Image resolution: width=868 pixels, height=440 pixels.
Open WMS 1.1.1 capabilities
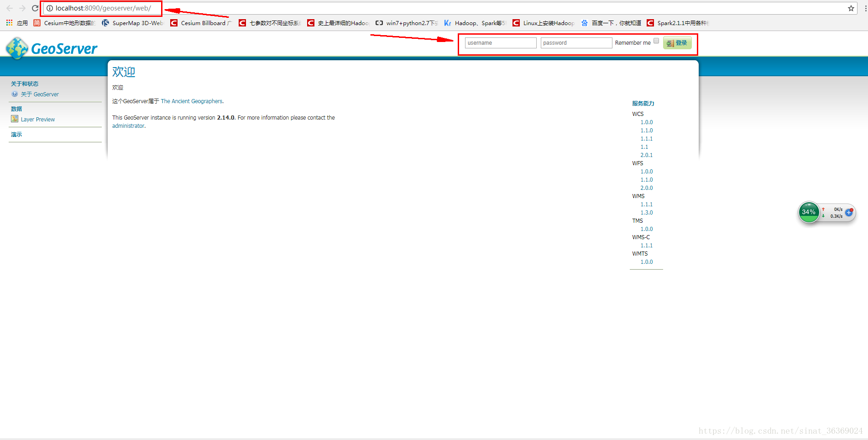646,204
